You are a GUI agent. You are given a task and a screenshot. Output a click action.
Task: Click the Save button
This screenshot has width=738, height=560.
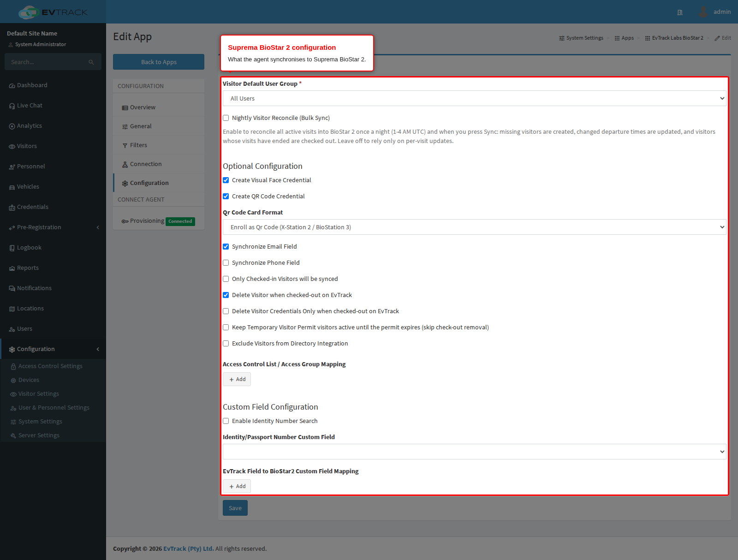[235, 508]
